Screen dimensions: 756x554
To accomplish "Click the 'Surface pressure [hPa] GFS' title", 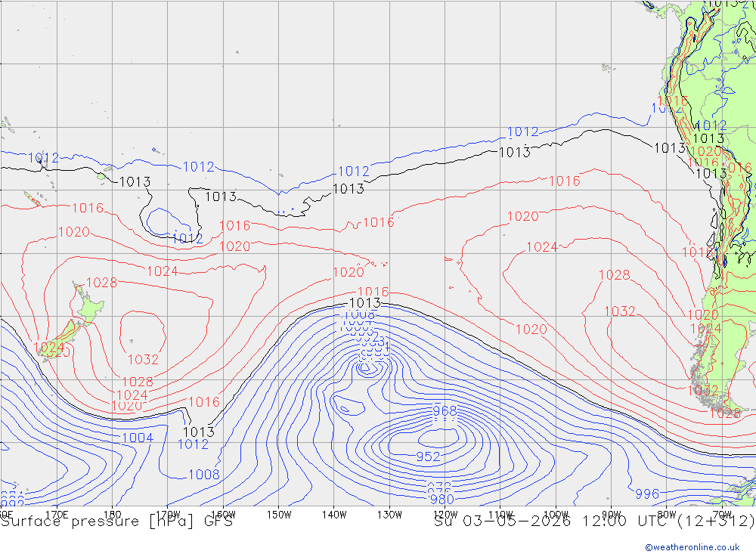I will (116, 522).
